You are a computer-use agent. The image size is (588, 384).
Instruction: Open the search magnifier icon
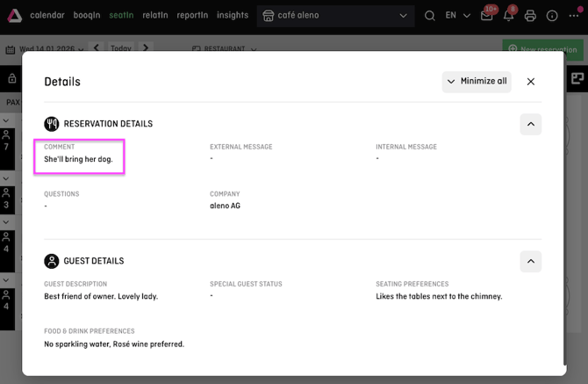pyautogui.click(x=429, y=16)
